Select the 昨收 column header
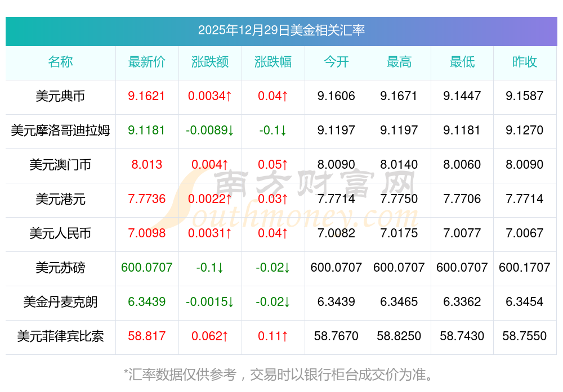The image size is (563, 392). click(525, 62)
